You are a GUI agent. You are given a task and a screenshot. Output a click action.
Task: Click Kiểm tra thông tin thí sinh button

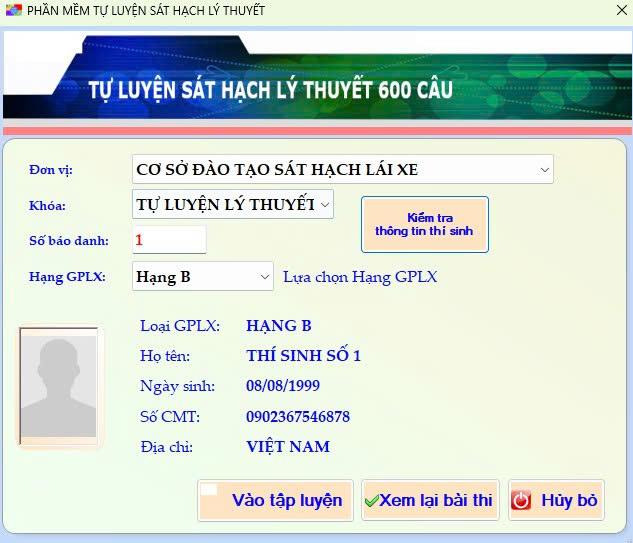[425, 224]
